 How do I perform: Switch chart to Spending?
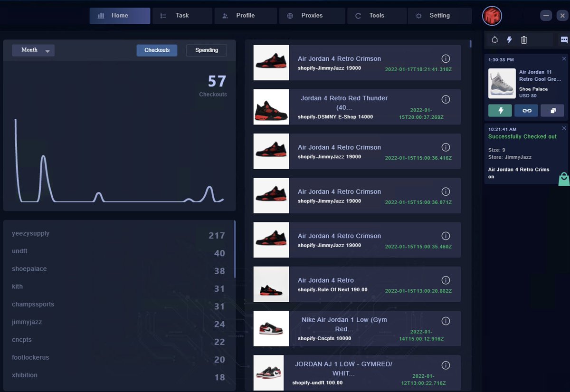207,50
